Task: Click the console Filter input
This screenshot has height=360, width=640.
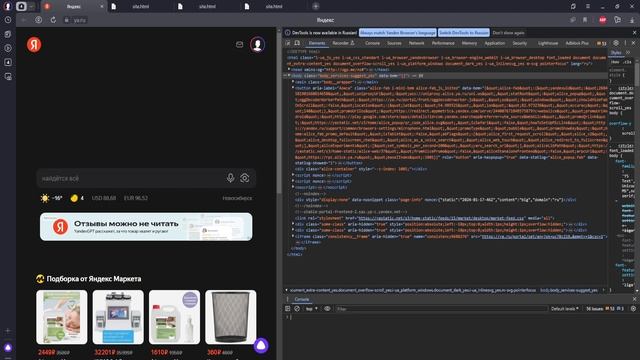Action: tap(441, 309)
